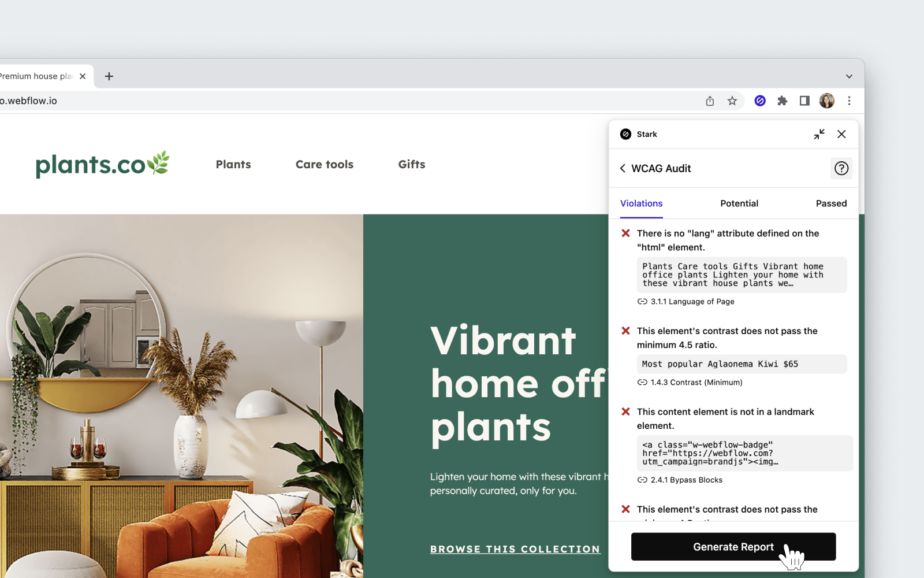This screenshot has width=924, height=578.
Task: Click the 'Most popular Aglaonema Kiwi $65' snippet
Action: (x=742, y=364)
